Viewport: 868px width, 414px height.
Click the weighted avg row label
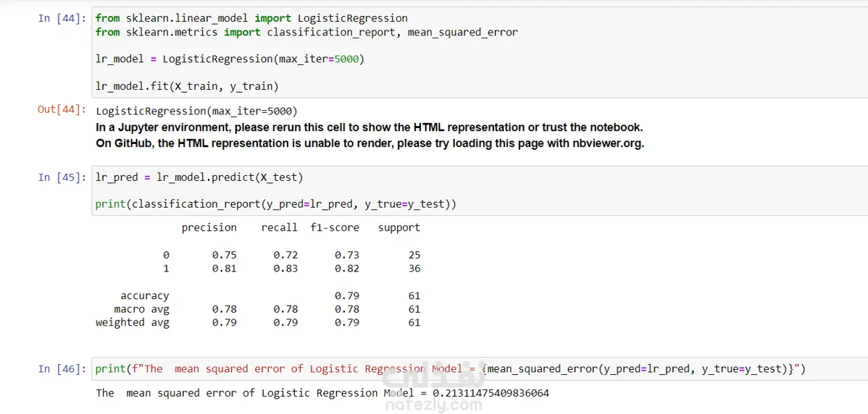click(x=133, y=323)
